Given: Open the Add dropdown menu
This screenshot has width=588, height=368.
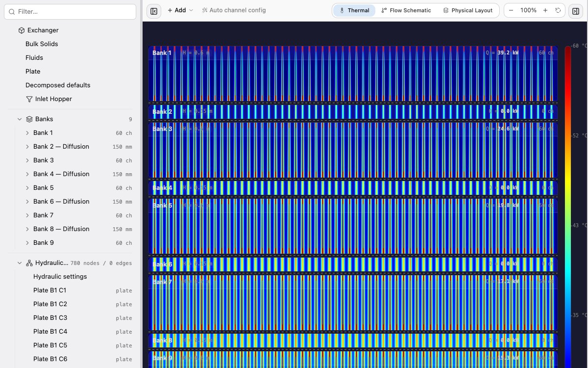Looking at the screenshot, I should click(x=180, y=10).
